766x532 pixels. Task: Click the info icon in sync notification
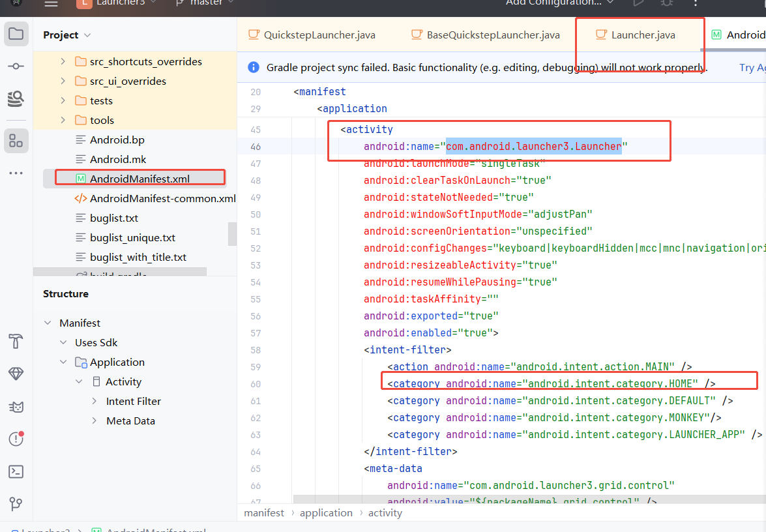254,67
